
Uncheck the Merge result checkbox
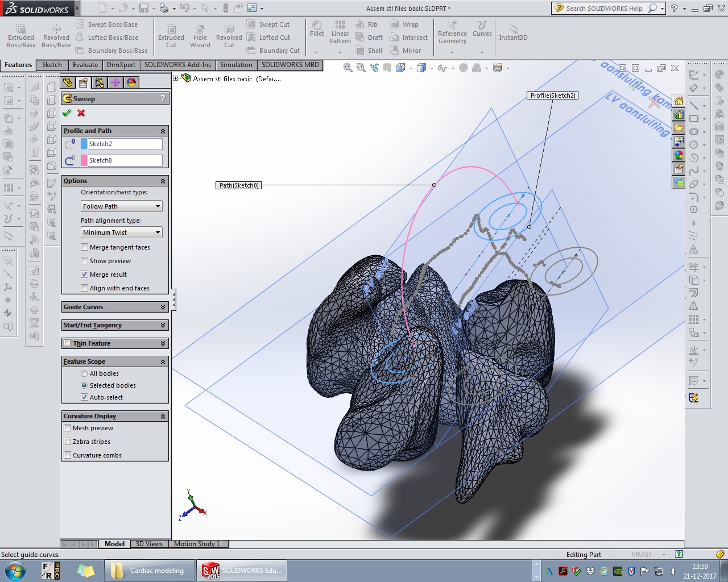coord(85,275)
